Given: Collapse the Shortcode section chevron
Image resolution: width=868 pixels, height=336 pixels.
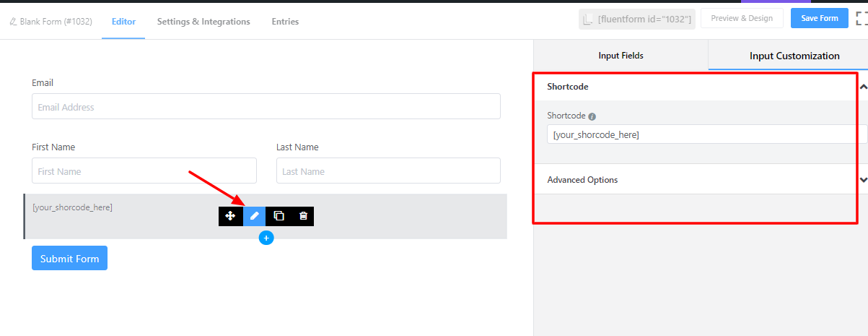Looking at the screenshot, I should [x=863, y=87].
